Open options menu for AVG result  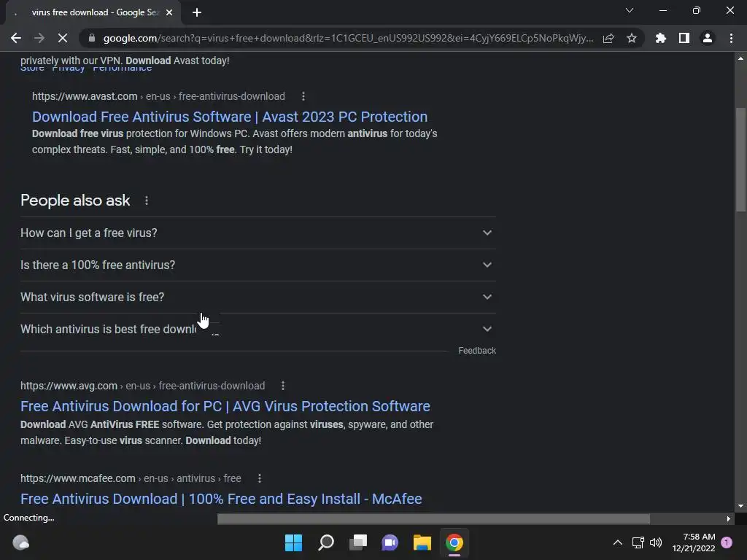tap(283, 386)
